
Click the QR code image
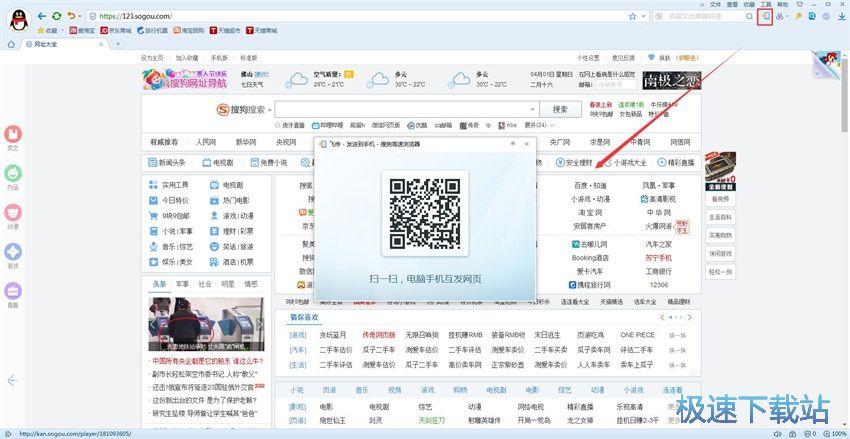(425, 214)
